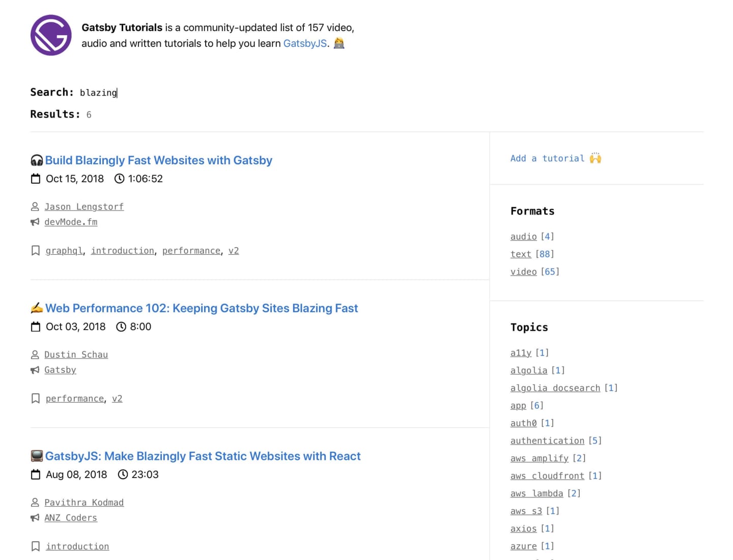Filter by the audio format
The height and width of the screenshot is (560, 733).
[523, 237]
